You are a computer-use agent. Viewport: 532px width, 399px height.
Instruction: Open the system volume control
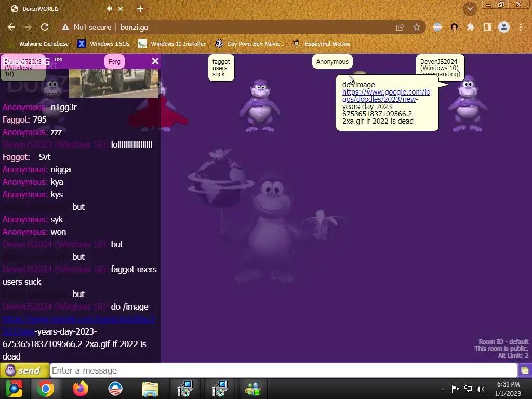pyautogui.click(x=481, y=389)
